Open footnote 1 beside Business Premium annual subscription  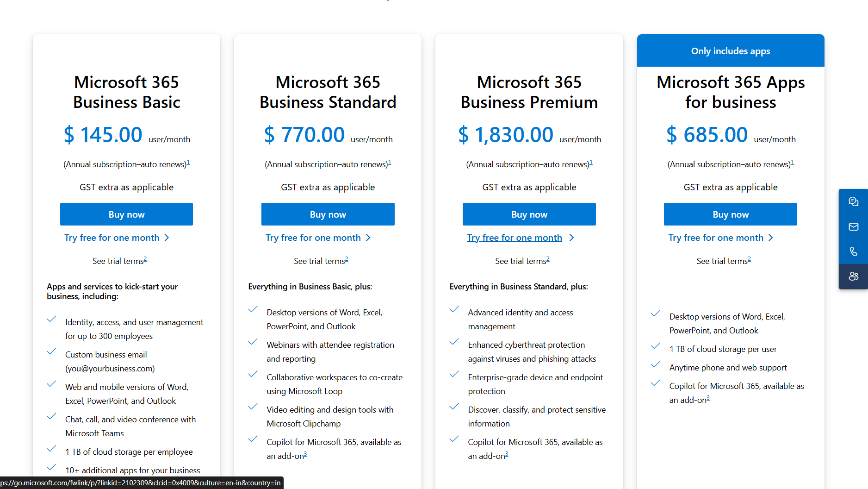coord(591,163)
